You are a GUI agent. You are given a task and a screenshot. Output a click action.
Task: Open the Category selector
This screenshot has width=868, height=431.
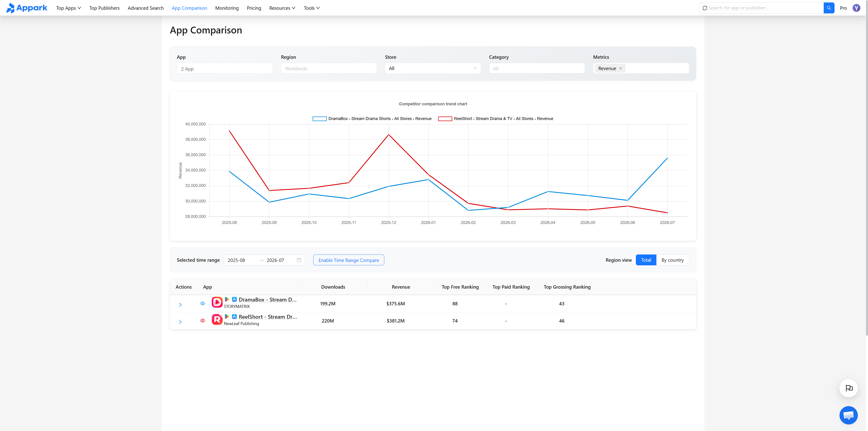coord(537,68)
